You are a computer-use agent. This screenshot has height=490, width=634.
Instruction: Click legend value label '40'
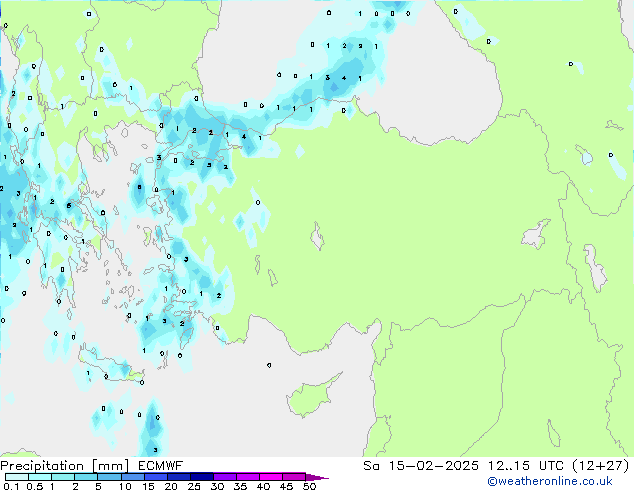pos(263,486)
